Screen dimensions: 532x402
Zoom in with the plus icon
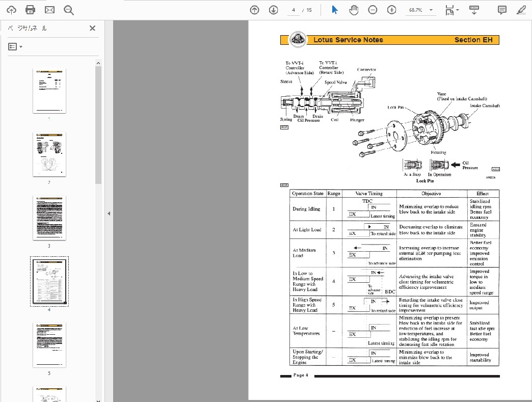click(391, 10)
